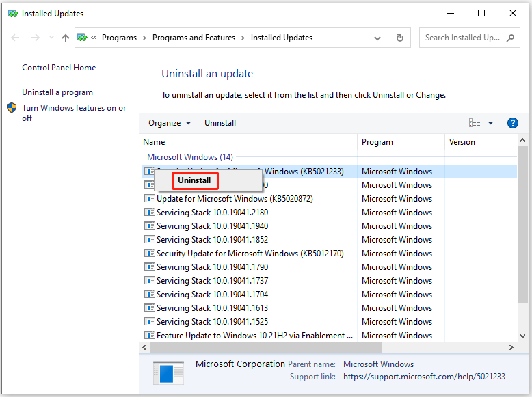Click update icon beside Servicing Stack 10.0.19041.1704
The height and width of the screenshot is (397, 532).
pyautogui.click(x=149, y=295)
